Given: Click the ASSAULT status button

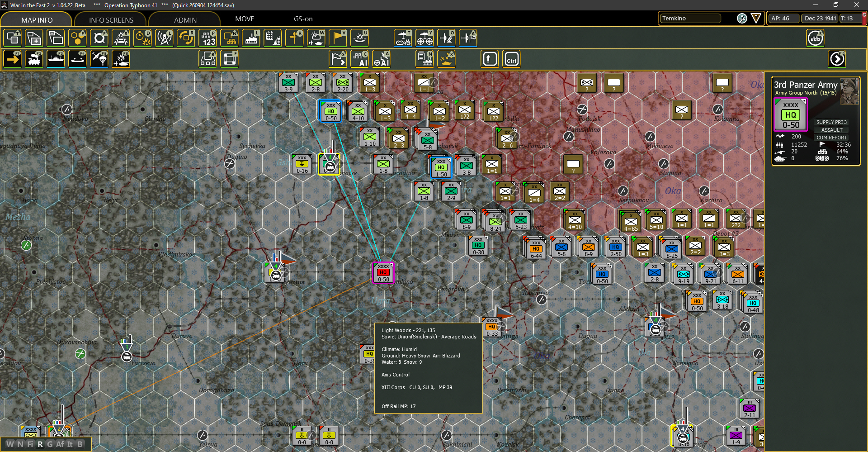Looking at the screenshot, I should (x=831, y=130).
